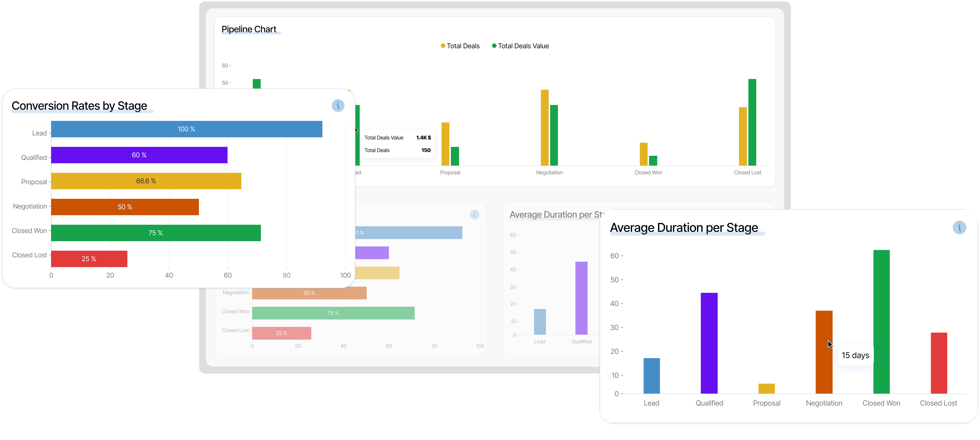This screenshot has height=440, width=980.
Task: Click 'Negotiation' axis label in Pipeline Chart
Action: coord(549,173)
